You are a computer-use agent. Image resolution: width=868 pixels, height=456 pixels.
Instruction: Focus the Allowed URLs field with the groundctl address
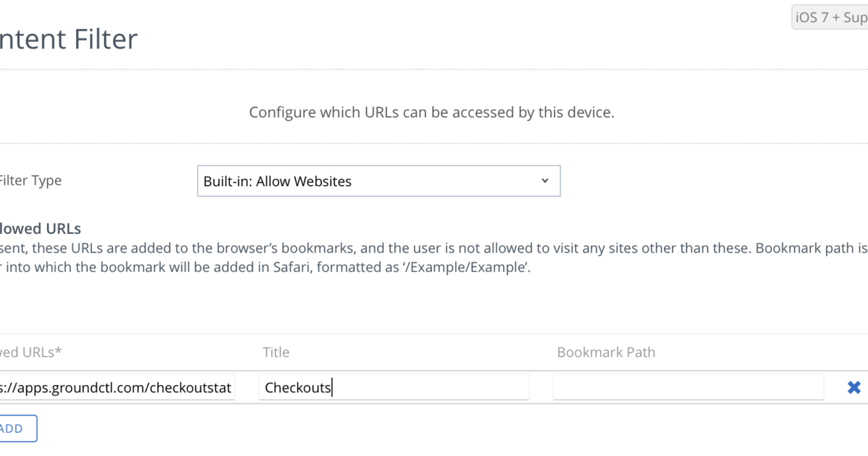point(116,388)
